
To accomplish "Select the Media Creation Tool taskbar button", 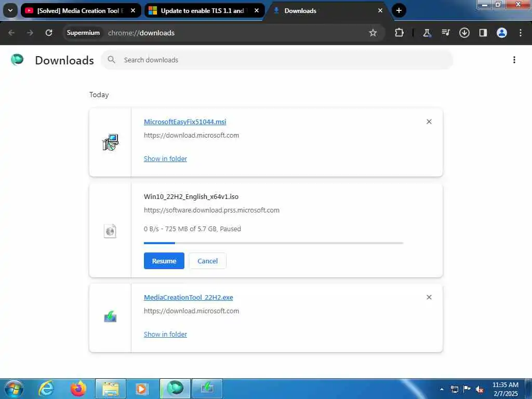I will click(x=207, y=389).
